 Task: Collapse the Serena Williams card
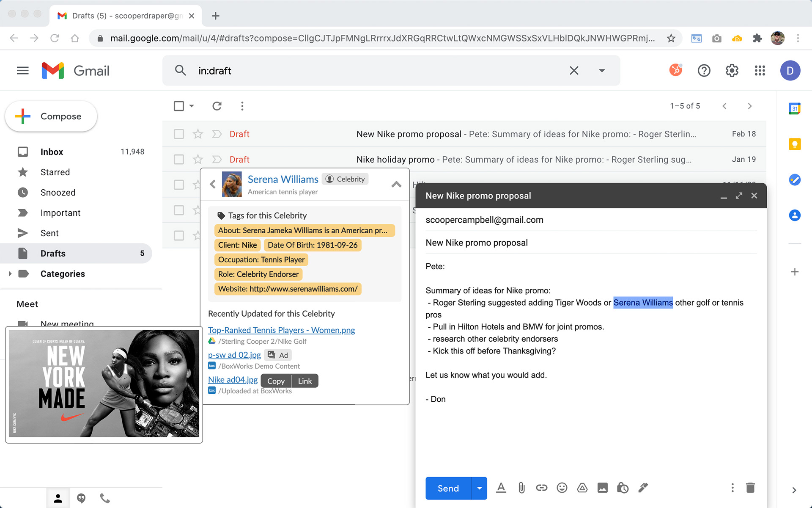[x=396, y=184]
